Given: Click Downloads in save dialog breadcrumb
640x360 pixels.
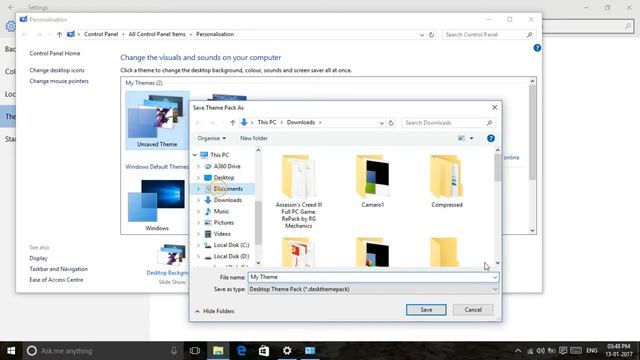Looking at the screenshot, I should tap(300, 122).
